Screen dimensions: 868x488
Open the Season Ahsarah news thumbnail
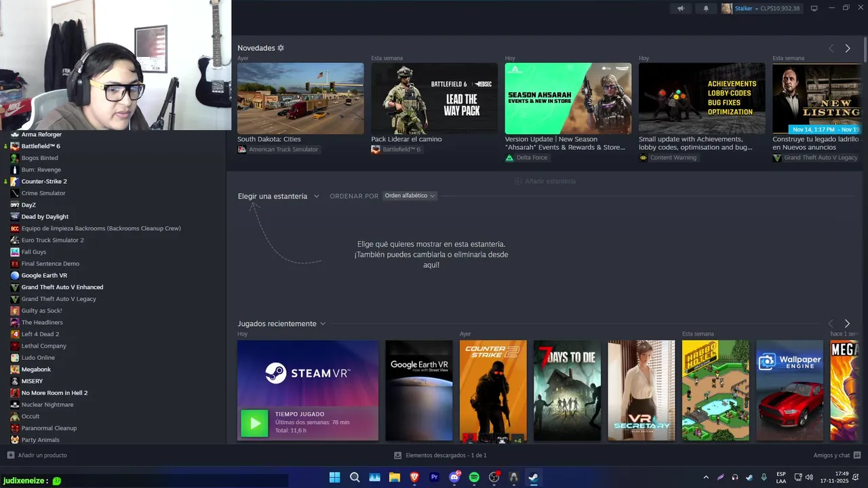[568, 98]
